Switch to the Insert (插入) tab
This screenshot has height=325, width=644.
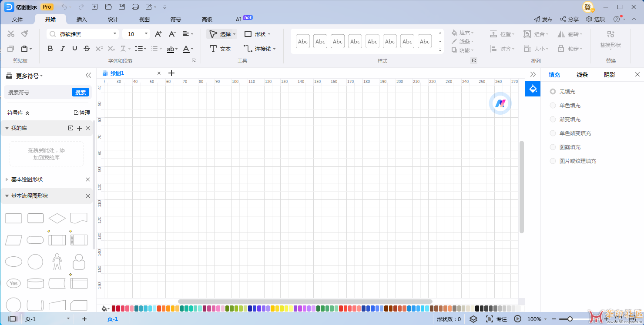82,20
